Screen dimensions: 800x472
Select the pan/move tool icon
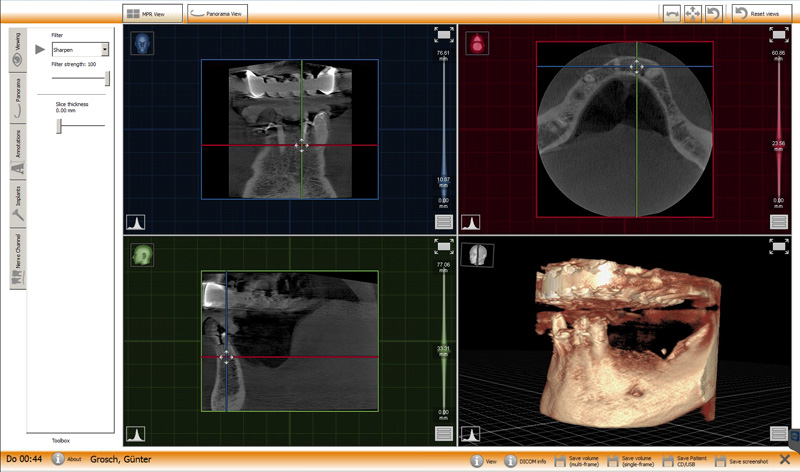coord(694,14)
